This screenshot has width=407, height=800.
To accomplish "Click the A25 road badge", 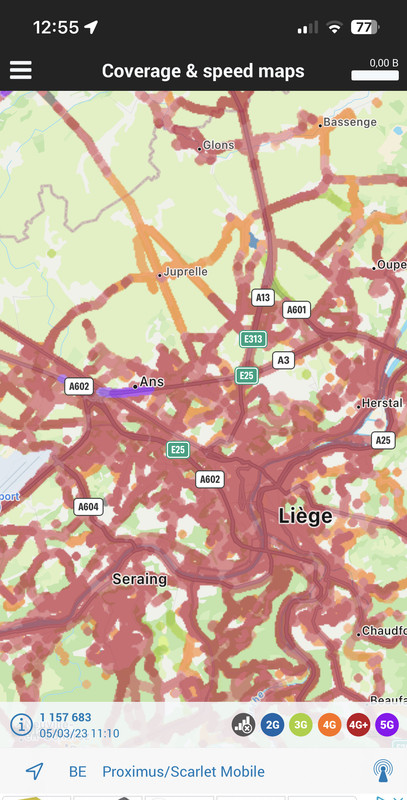I will (x=383, y=440).
